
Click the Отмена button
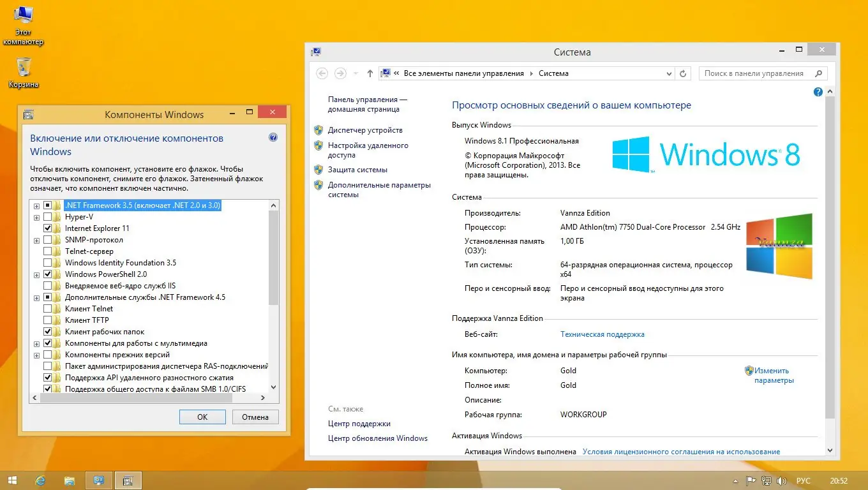click(x=255, y=417)
